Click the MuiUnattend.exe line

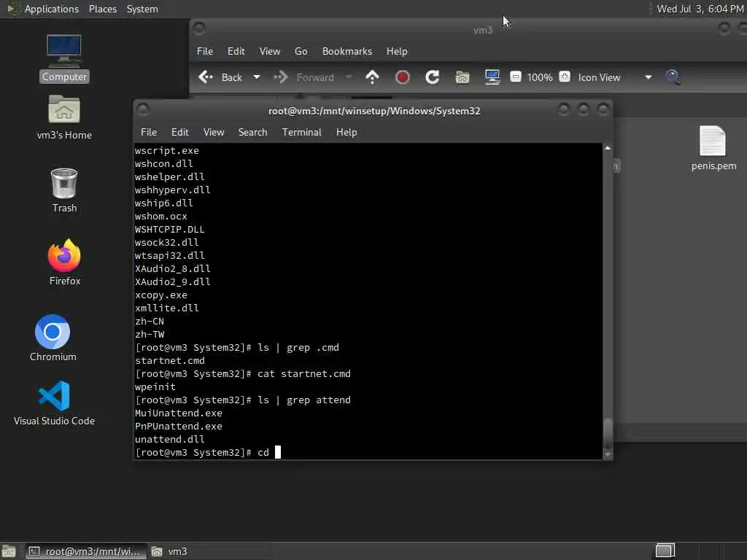coord(178,413)
